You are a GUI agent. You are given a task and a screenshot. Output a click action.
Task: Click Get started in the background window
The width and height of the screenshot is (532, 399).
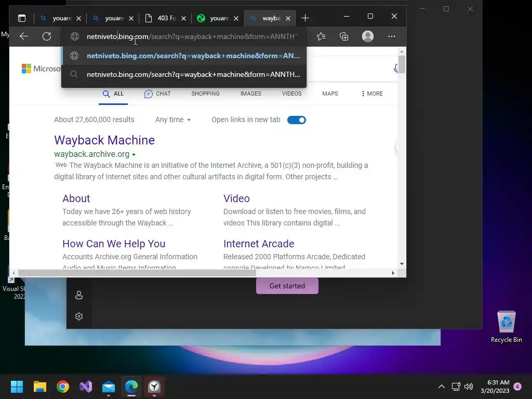click(x=287, y=286)
